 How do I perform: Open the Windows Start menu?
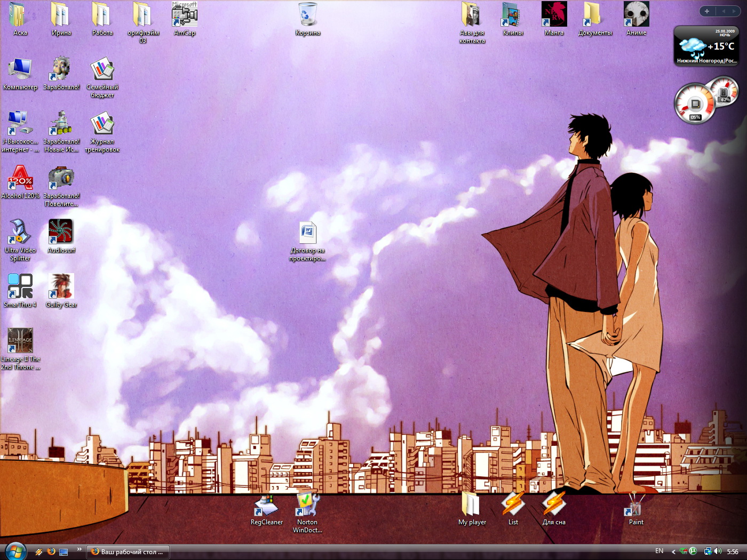(x=15, y=551)
